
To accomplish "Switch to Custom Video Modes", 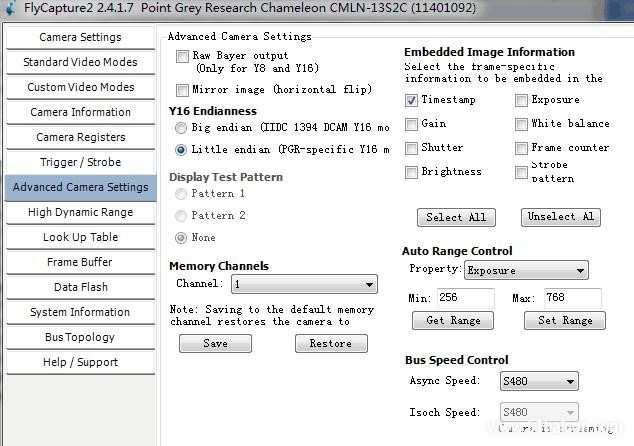I will [80, 87].
